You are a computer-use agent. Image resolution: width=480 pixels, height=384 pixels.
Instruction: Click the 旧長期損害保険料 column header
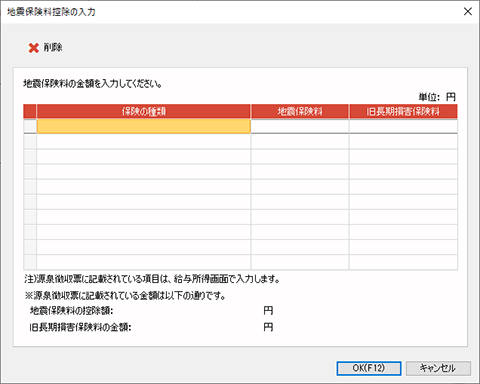[x=403, y=112]
